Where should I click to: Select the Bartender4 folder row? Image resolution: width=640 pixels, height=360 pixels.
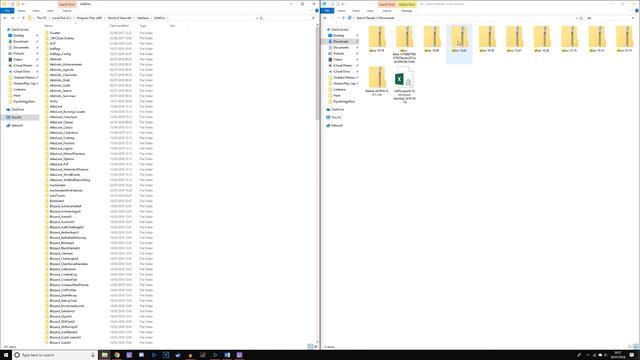[100, 201]
